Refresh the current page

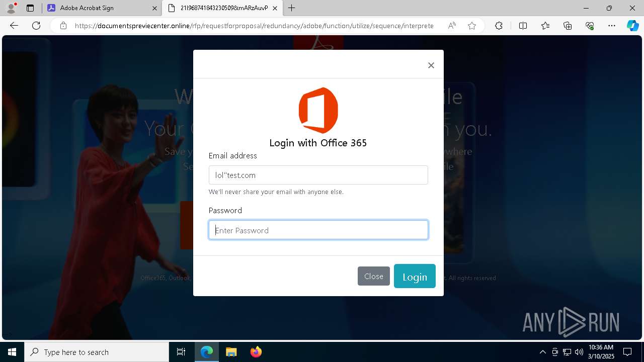(x=36, y=26)
